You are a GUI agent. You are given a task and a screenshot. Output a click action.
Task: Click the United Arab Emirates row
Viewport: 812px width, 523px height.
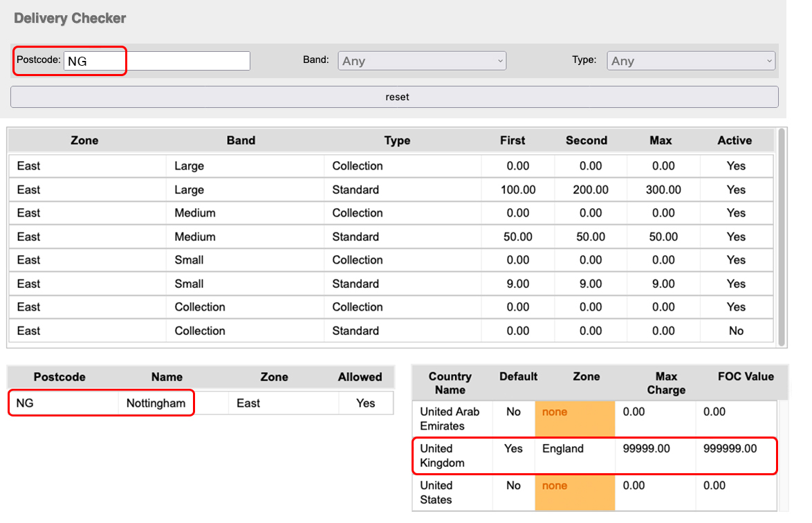(x=452, y=418)
